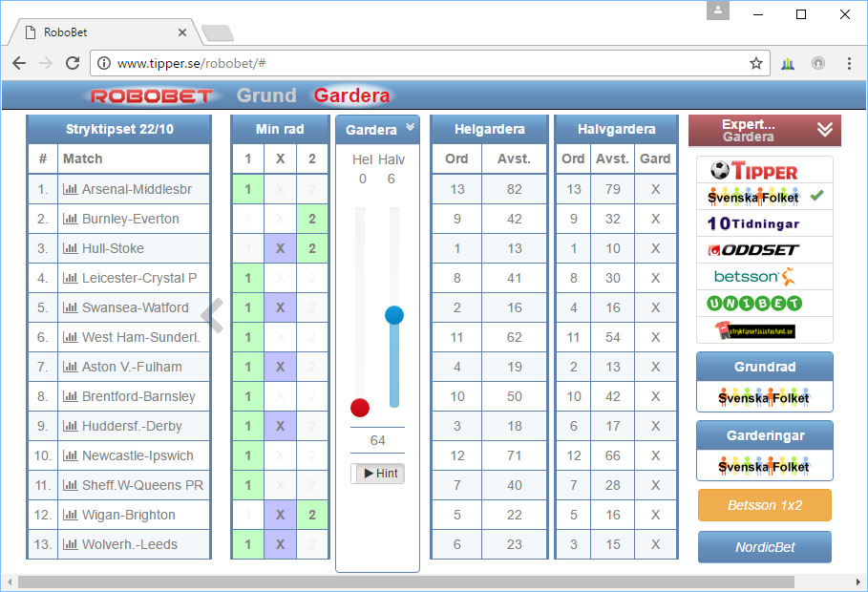The image size is (868, 592).
Task: Open stats chart icon for West Ham-Sunderl.
Action: (70, 337)
